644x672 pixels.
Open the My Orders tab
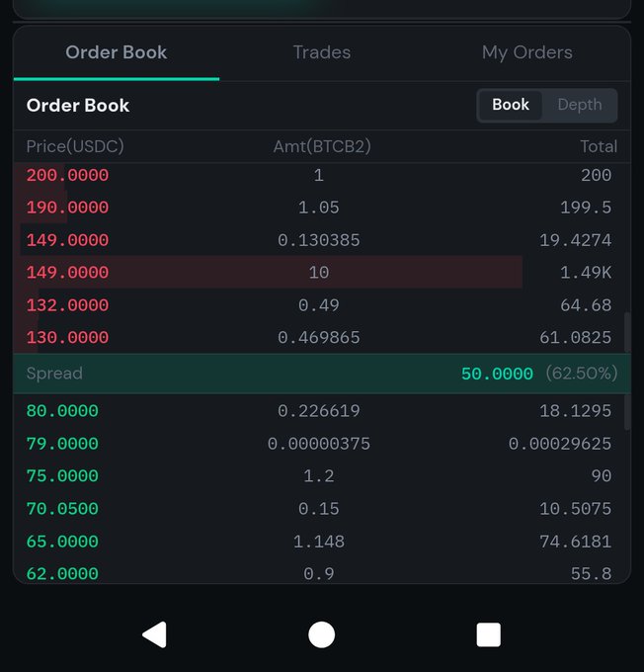(x=527, y=52)
